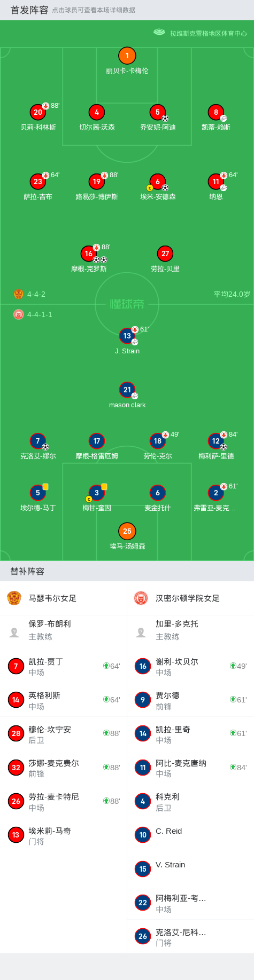
Task: Tap the 4-4-2 formation label
Action: [x=36, y=294]
